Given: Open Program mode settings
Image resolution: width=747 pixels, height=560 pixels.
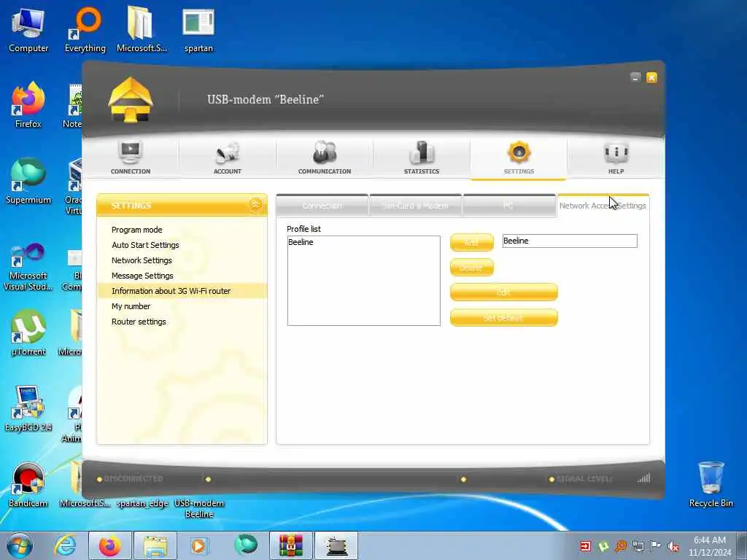Looking at the screenshot, I should (x=136, y=230).
